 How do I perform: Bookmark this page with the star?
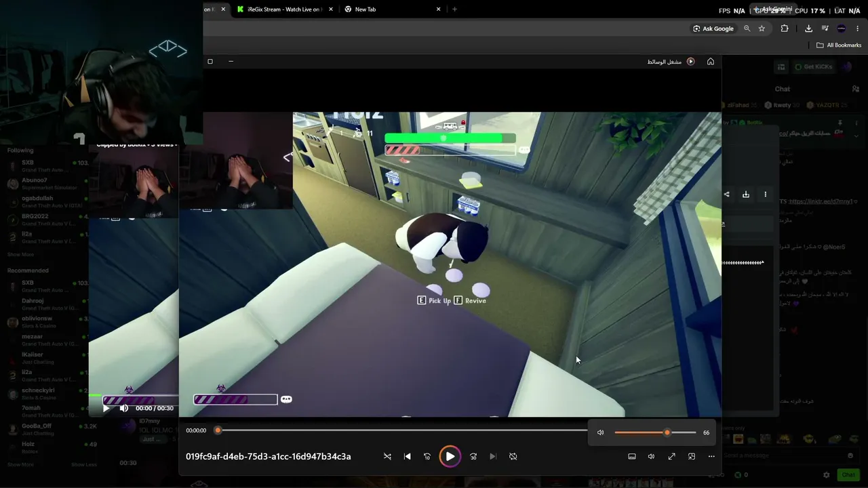point(762,28)
